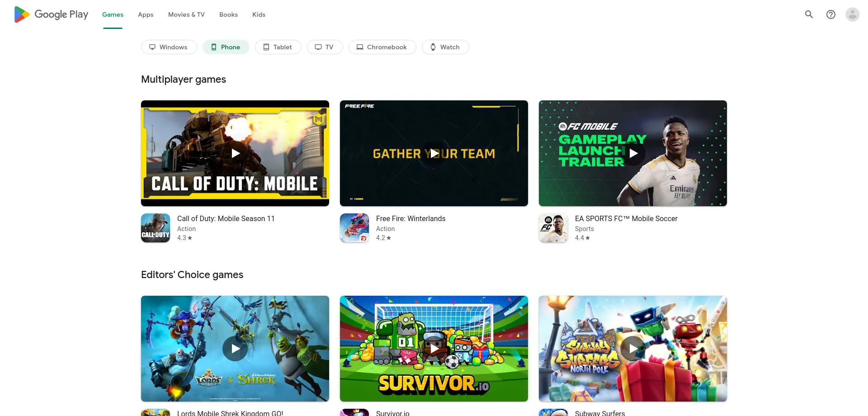The image size is (868, 416).
Task: Click the Sports genre label
Action: point(585,229)
